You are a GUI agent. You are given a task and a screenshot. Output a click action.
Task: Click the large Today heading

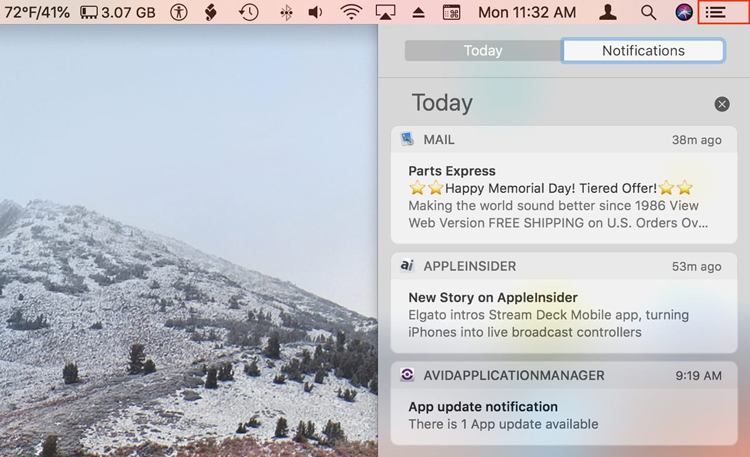[x=442, y=103]
